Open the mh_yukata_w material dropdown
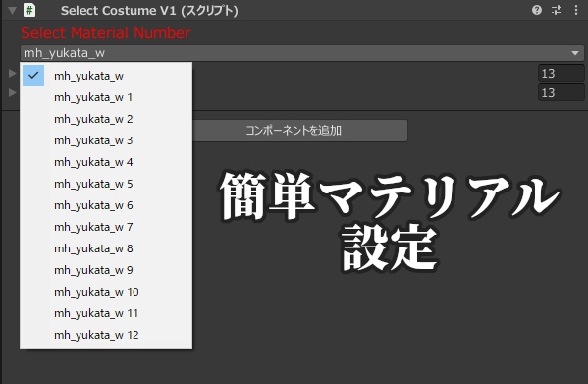The height and width of the screenshot is (384, 588). pos(302,53)
